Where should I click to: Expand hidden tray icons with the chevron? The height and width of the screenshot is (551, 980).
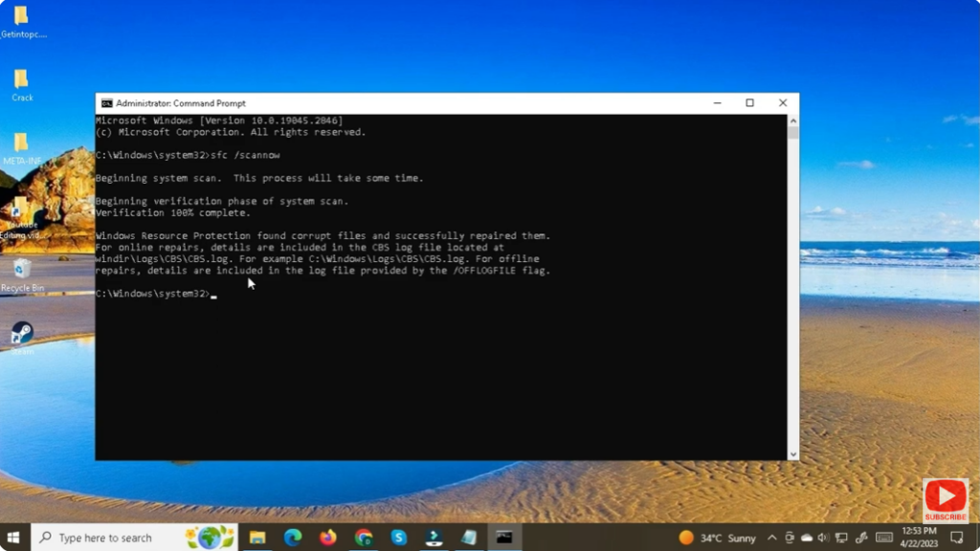tap(771, 538)
